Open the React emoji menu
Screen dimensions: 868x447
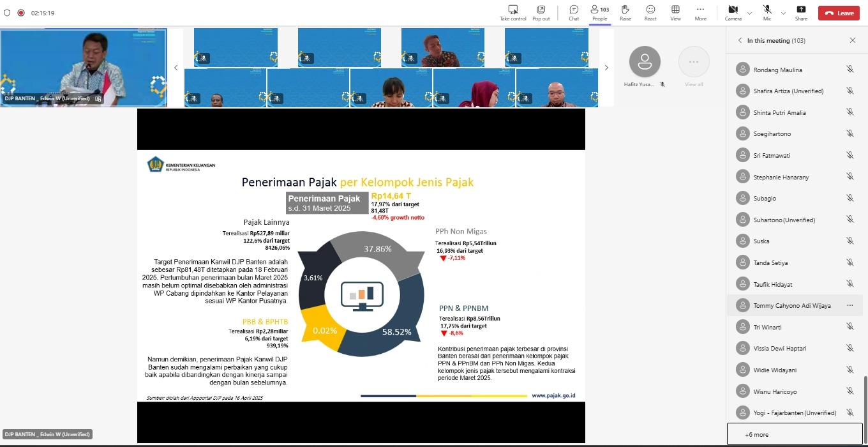click(x=650, y=10)
